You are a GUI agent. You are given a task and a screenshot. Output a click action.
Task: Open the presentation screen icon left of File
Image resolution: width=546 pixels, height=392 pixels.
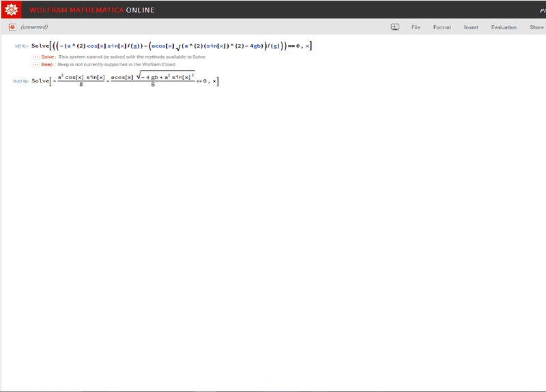click(x=395, y=27)
